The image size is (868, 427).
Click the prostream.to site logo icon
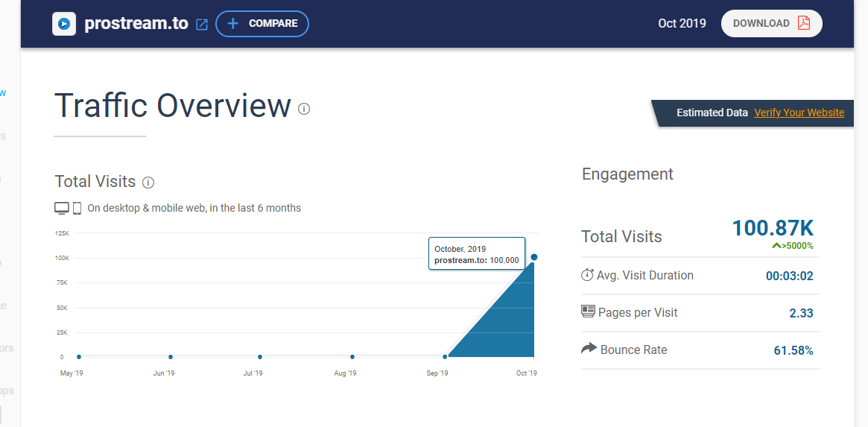click(64, 24)
